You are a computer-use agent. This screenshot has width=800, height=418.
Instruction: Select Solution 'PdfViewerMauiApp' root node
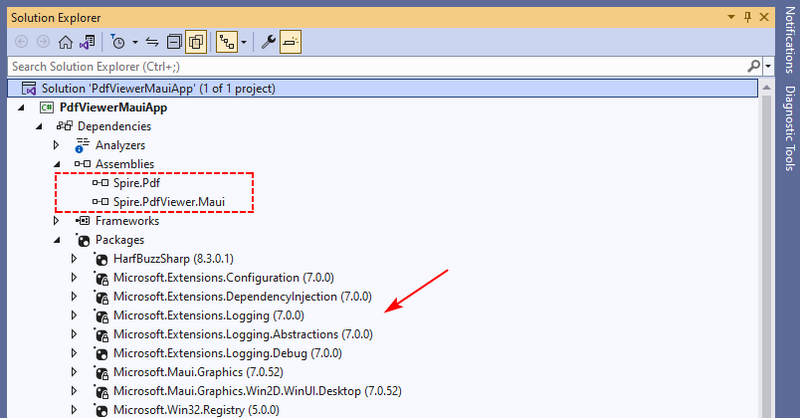click(383, 88)
